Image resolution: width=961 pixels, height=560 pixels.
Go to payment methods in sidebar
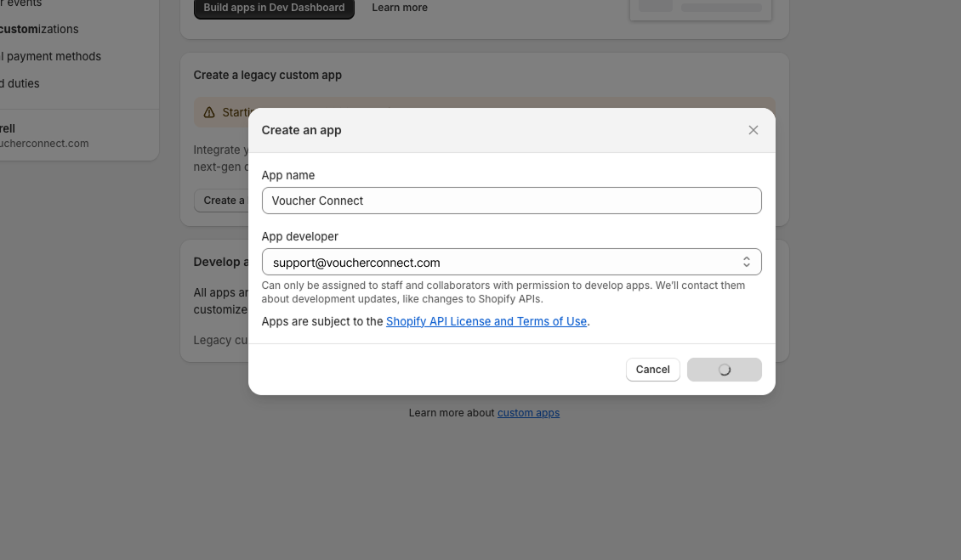(x=51, y=56)
